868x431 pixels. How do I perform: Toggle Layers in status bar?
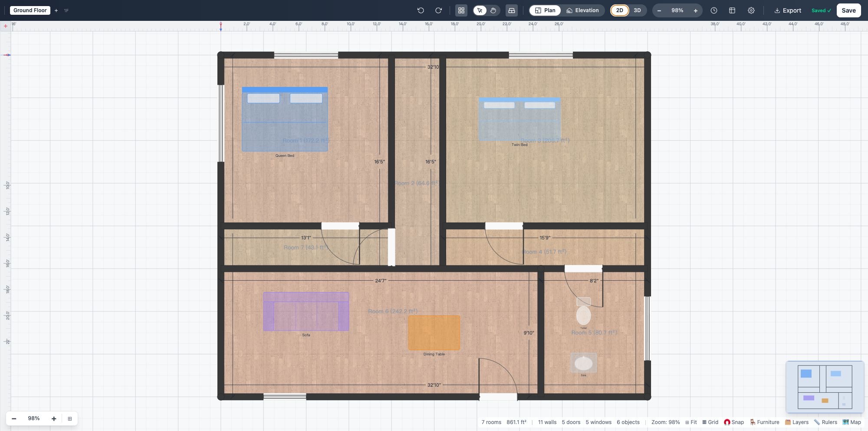797,422
